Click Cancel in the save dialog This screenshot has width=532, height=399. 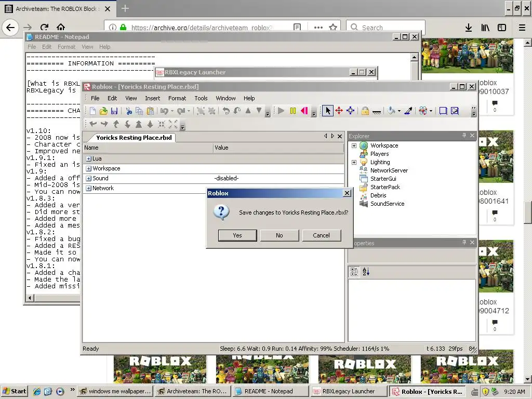321,235
